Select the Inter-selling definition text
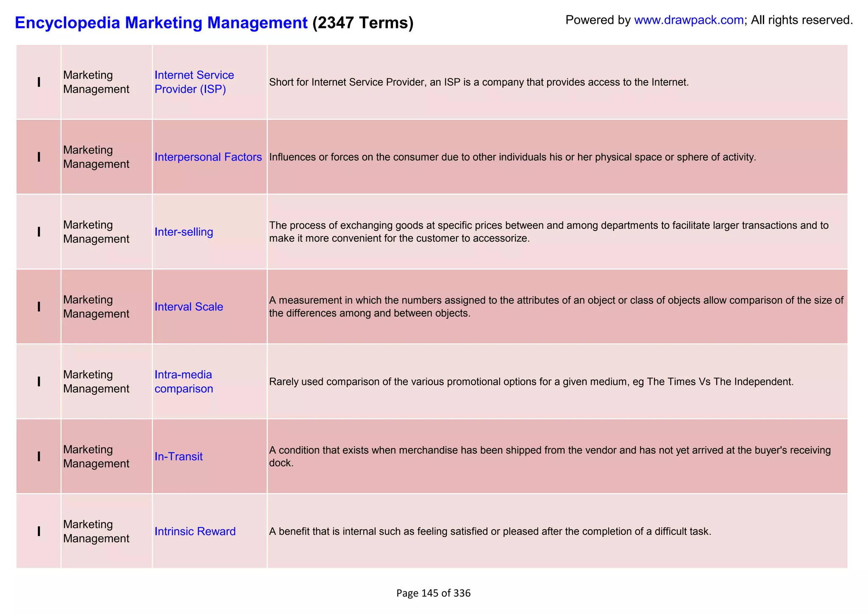868x614 pixels. pos(549,232)
